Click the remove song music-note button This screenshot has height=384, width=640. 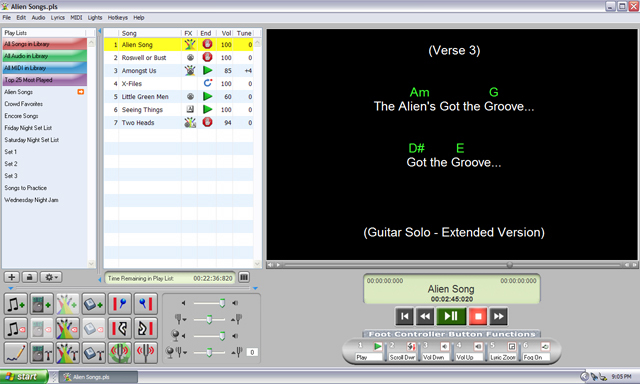tap(16, 329)
